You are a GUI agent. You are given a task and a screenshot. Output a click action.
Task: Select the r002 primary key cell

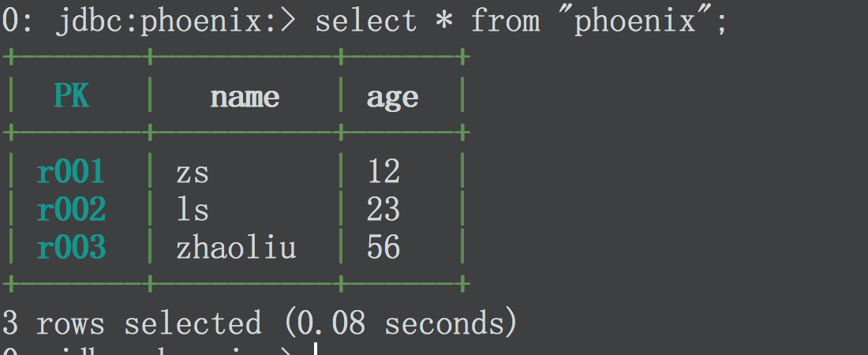pyautogui.click(x=71, y=210)
